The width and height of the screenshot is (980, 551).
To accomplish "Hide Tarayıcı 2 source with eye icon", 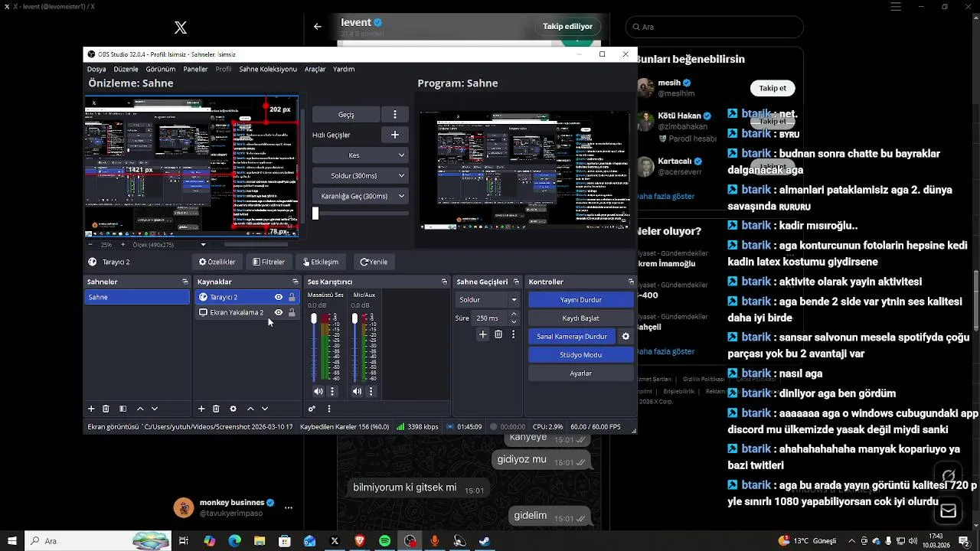I will 279,297.
